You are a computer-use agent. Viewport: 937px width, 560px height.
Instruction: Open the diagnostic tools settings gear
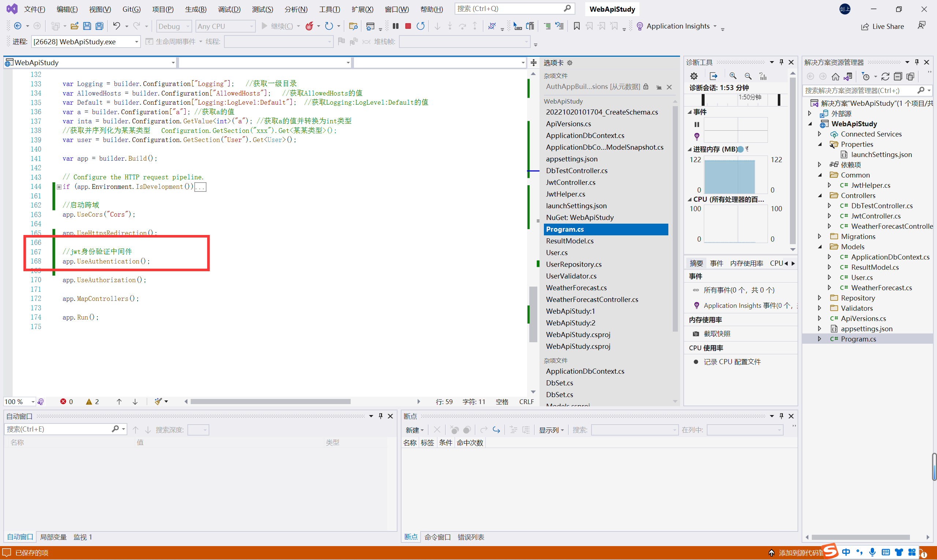tap(694, 76)
